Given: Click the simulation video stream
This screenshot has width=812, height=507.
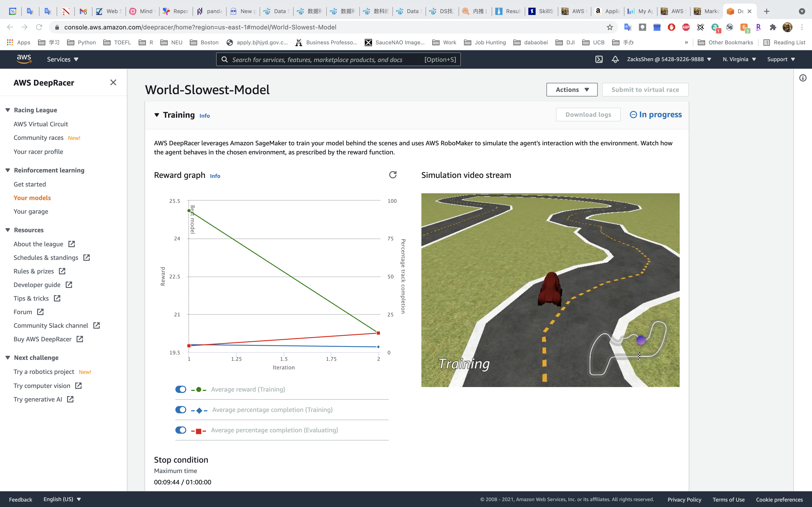Looking at the screenshot, I should [x=550, y=290].
